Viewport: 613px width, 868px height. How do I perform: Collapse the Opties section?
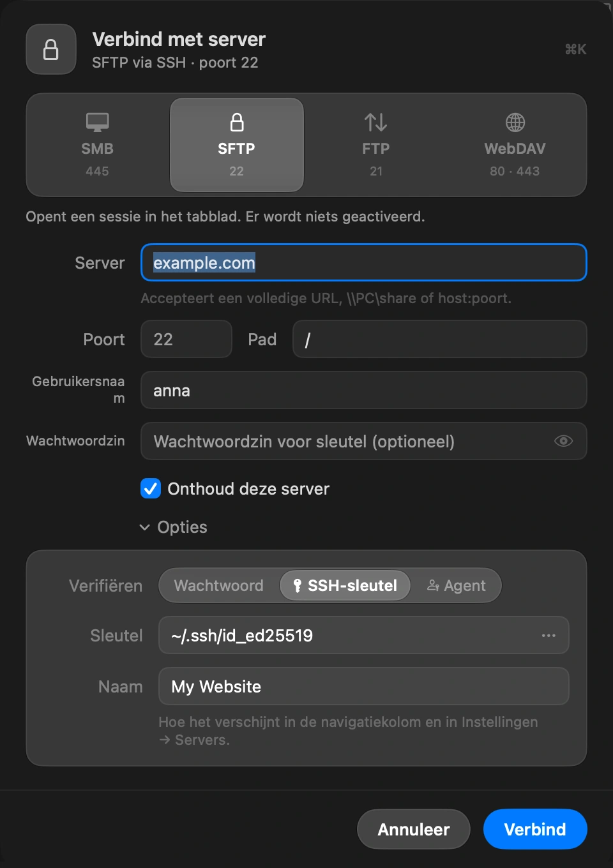[x=174, y=527]
